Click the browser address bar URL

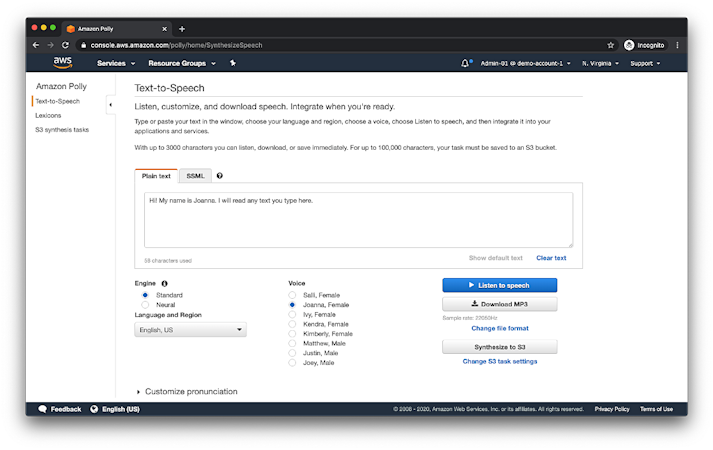point(176,45)
